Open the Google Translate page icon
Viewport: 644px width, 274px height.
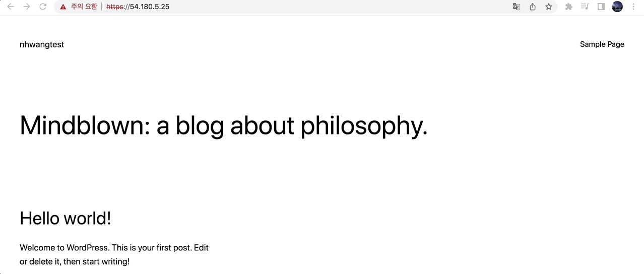click(516, 7)
